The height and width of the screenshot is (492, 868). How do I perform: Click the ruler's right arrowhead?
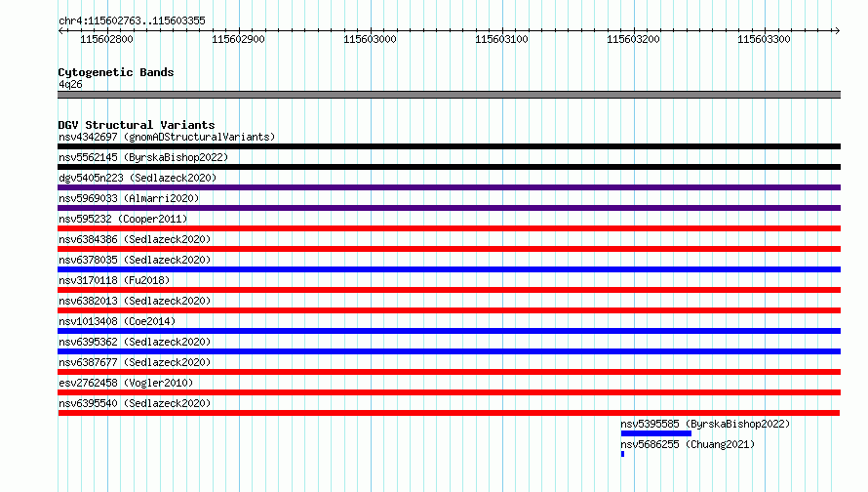tap(837, 31)
